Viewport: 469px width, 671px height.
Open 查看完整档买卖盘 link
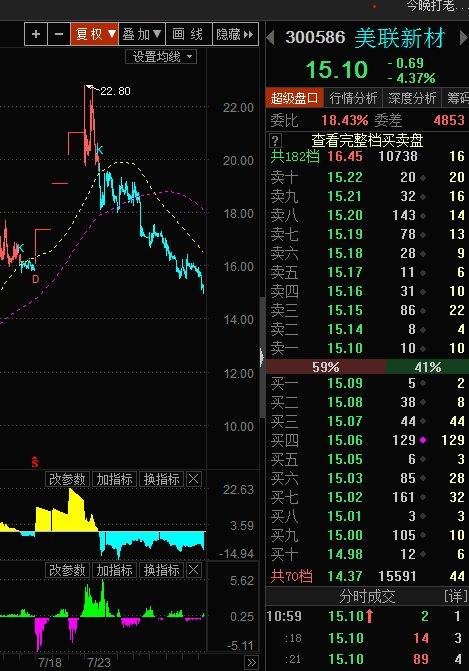coord(367,140)
